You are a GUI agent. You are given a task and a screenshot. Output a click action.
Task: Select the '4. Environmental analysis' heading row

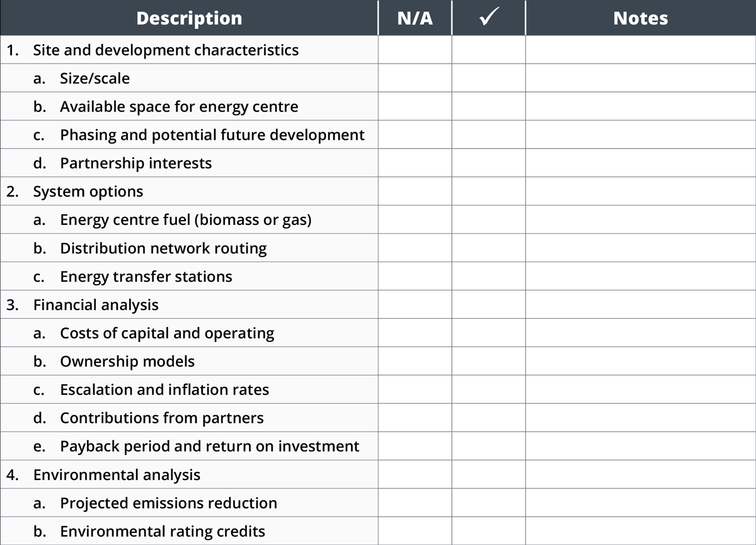point(378,474)
